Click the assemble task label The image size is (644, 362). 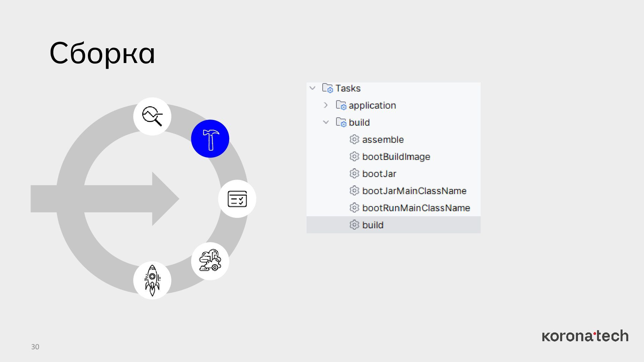tap(383, 139)
